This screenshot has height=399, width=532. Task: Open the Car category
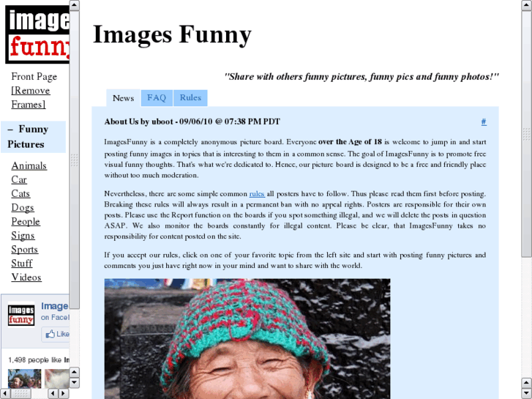pos(19,179)
